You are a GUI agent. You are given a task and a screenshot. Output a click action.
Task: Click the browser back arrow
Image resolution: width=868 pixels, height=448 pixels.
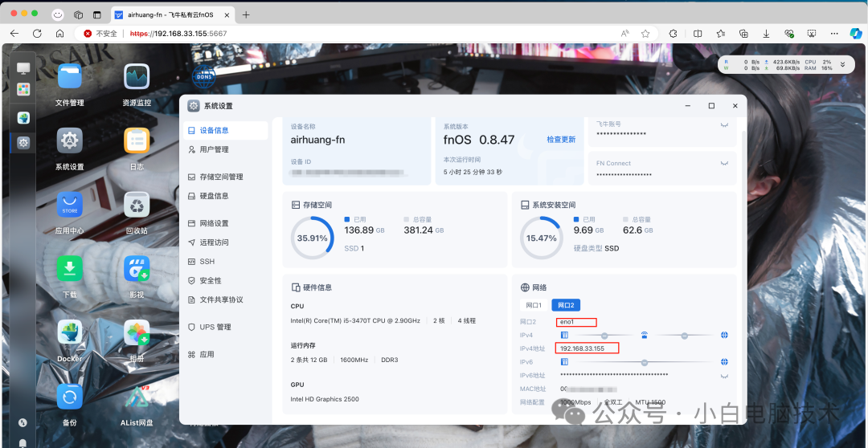click(x=14, y=33)
